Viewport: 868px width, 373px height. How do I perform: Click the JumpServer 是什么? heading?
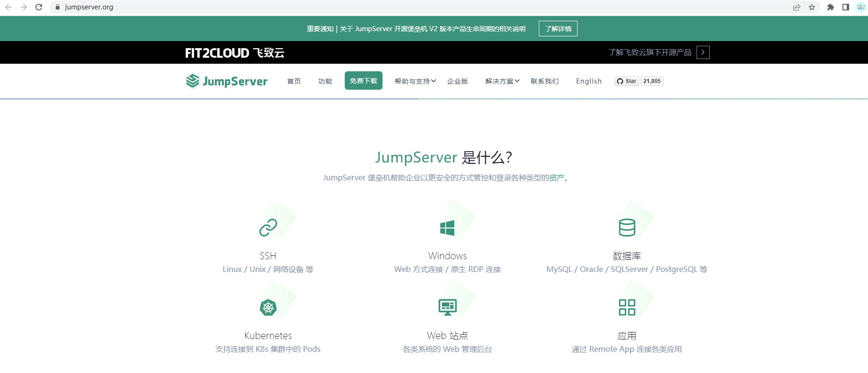[x=443, y=157]
